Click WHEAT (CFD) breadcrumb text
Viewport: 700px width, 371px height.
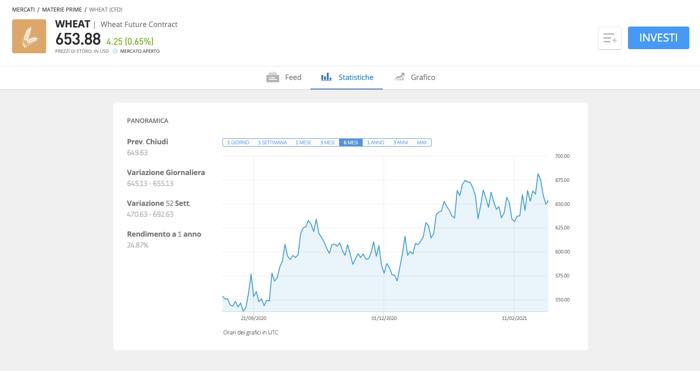coord(105,9)
